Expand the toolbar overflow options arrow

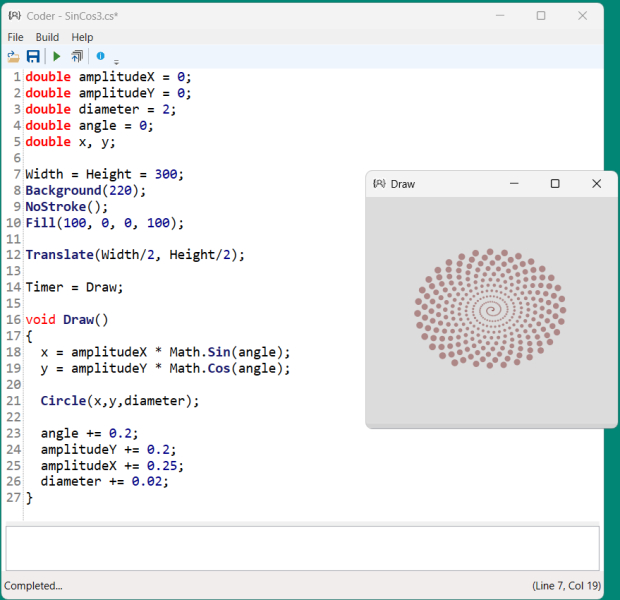pyautogui.click(x=116, y=61)
